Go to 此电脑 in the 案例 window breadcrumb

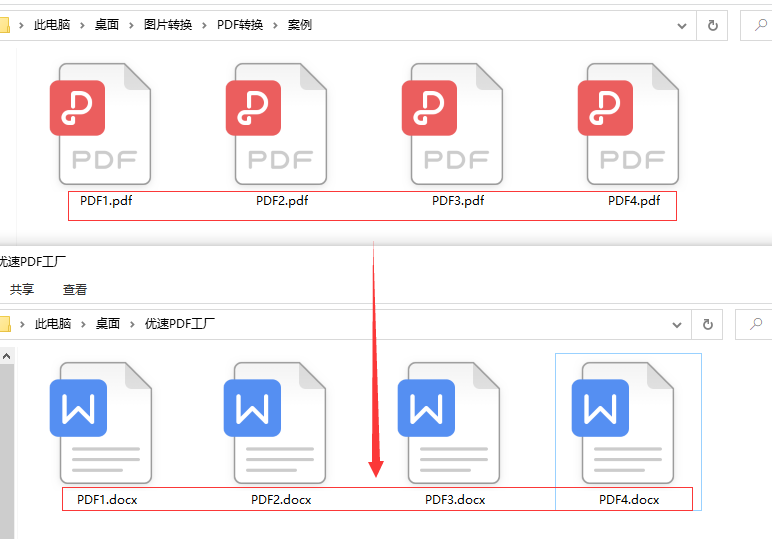click(x=52, y=25)
